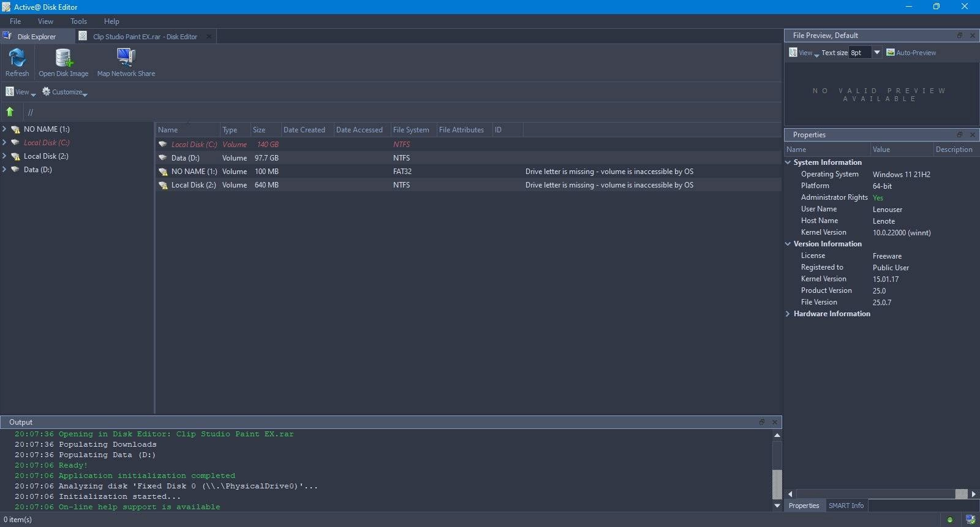Expand Data (D:) tree node
This screenshot has width=980, height=527.
coord(4,170)
